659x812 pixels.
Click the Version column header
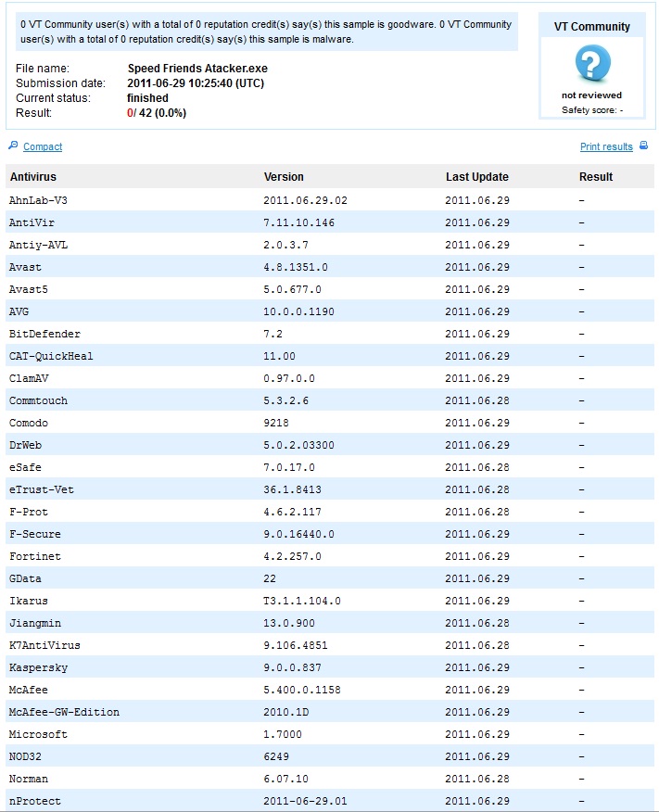(x=284, y=177)
